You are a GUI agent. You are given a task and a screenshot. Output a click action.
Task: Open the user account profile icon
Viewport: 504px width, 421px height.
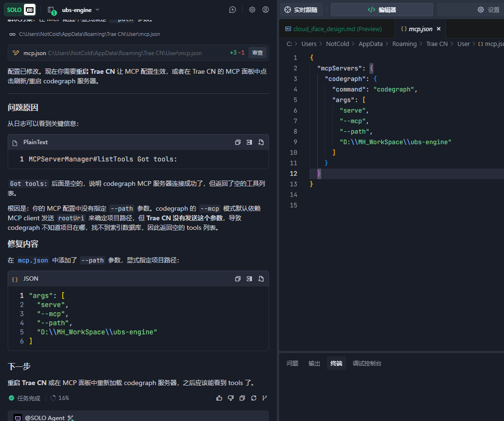(x=266, y=10)
